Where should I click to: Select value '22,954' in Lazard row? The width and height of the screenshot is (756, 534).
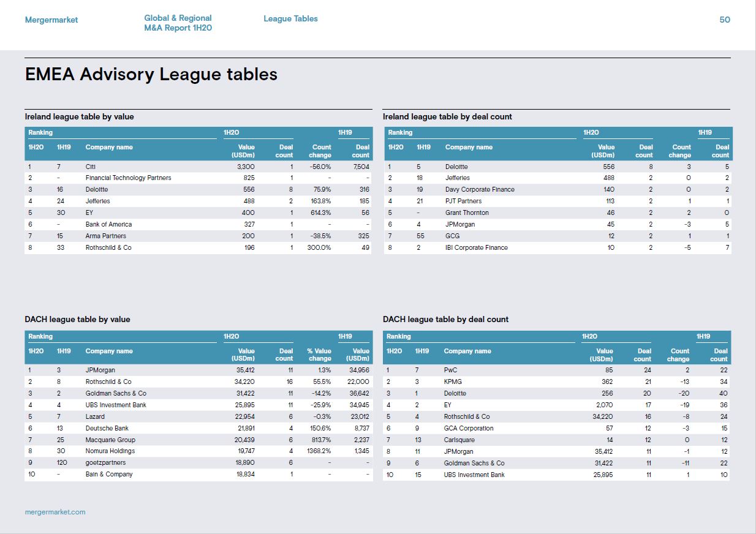coord(244,416)
